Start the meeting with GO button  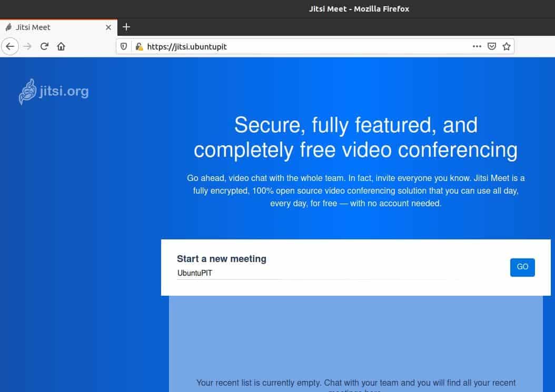pos(522,267)
